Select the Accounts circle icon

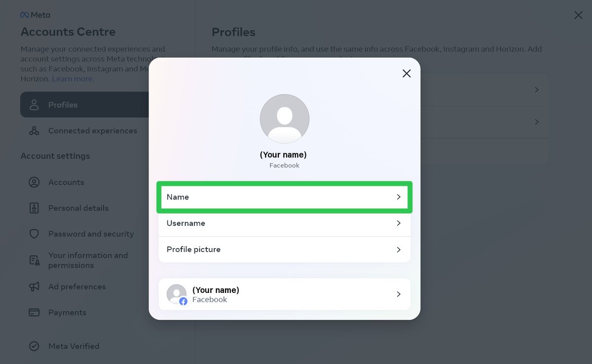click(x=34, y=182)
